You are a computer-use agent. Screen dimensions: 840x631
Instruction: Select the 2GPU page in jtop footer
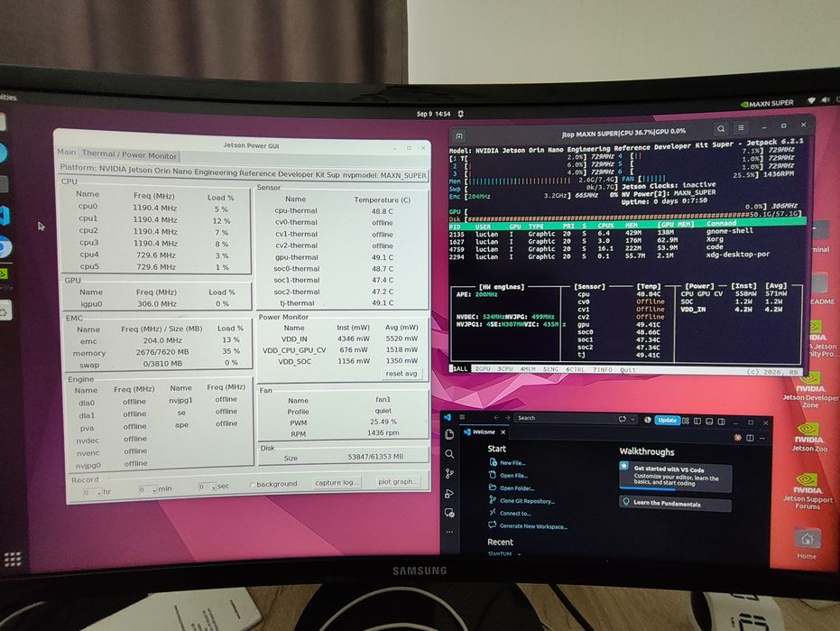click(x=483, y=369)
